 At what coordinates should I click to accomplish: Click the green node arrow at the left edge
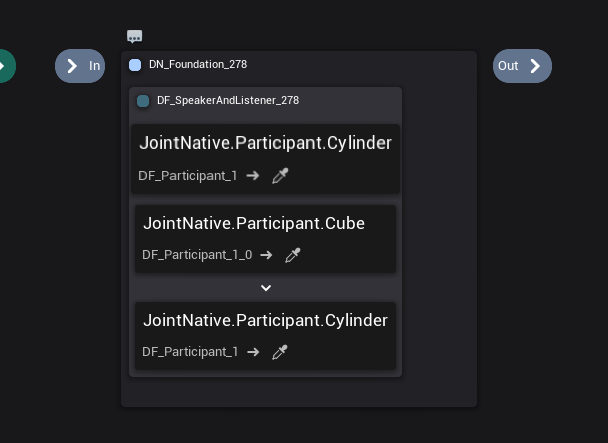[4, 66]
